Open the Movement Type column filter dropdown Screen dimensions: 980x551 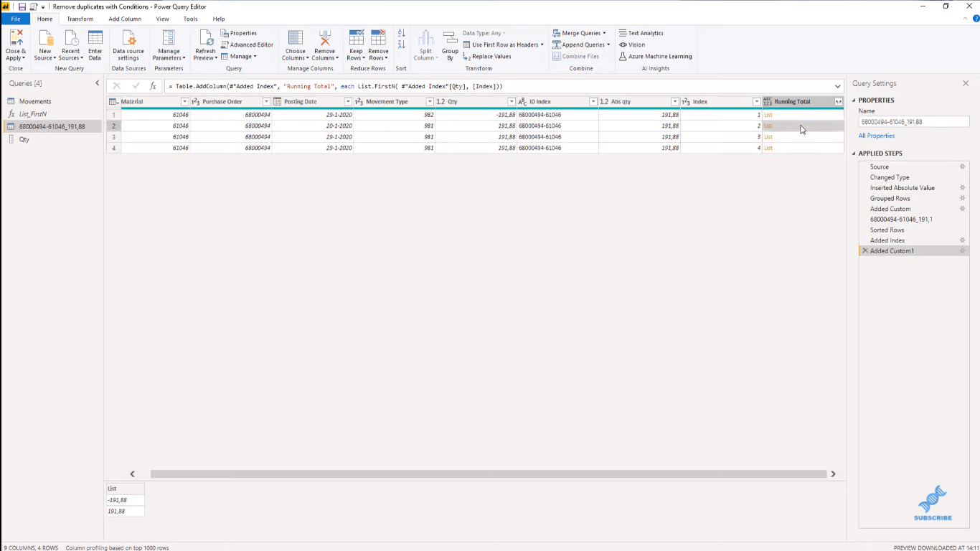tap(430, 102)
